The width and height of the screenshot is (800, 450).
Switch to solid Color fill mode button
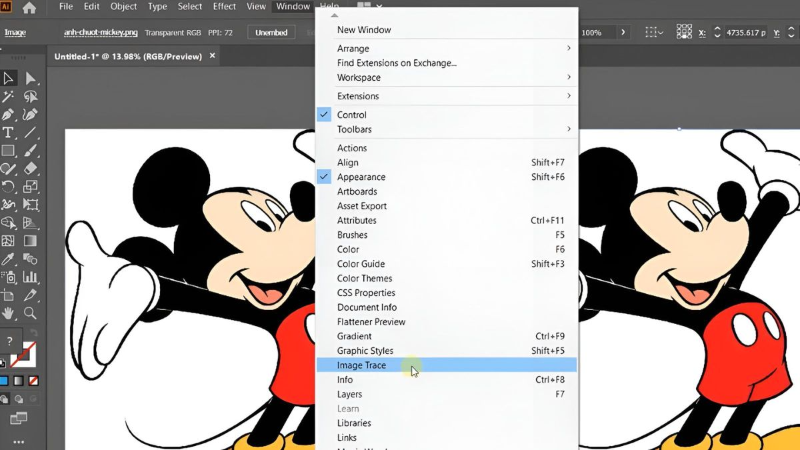pos(4,381)
